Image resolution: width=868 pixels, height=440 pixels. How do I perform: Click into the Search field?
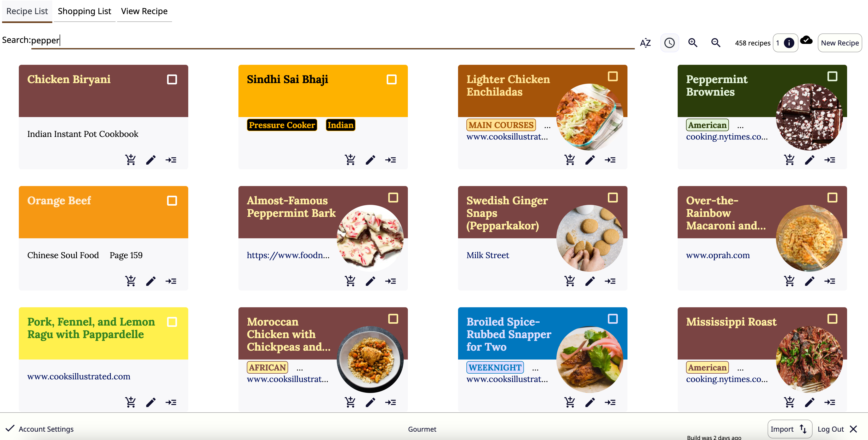tap(333, 40)
